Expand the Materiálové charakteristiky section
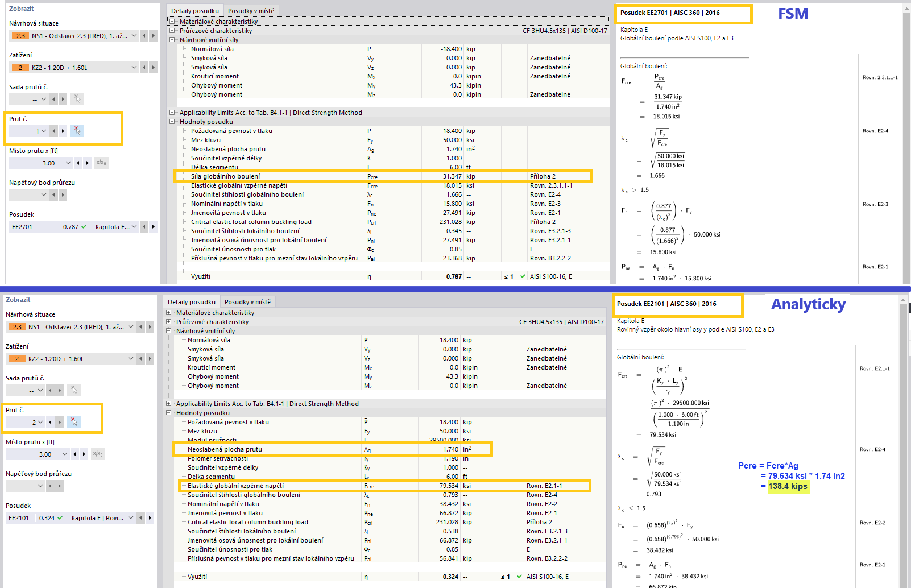The image size is (911, 588). 171,22
